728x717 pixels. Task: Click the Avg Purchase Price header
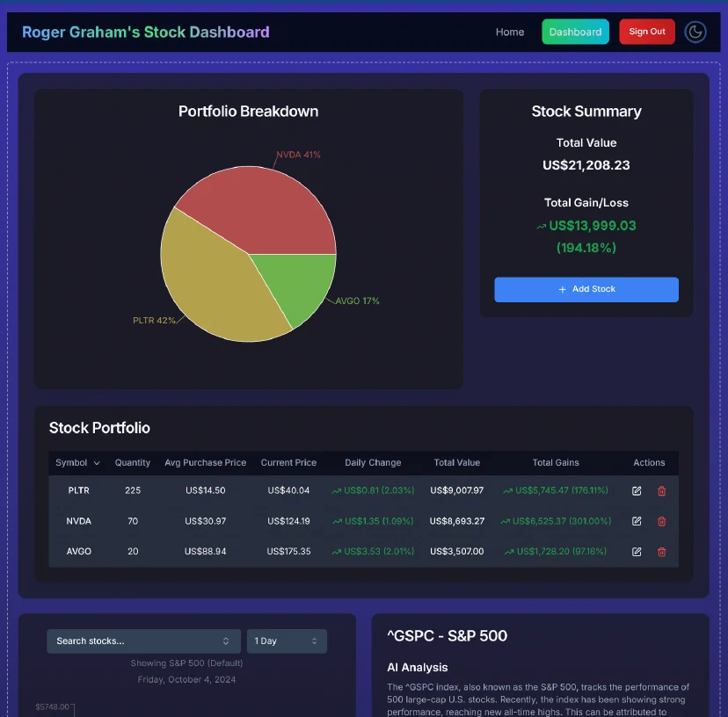[205, 463]
